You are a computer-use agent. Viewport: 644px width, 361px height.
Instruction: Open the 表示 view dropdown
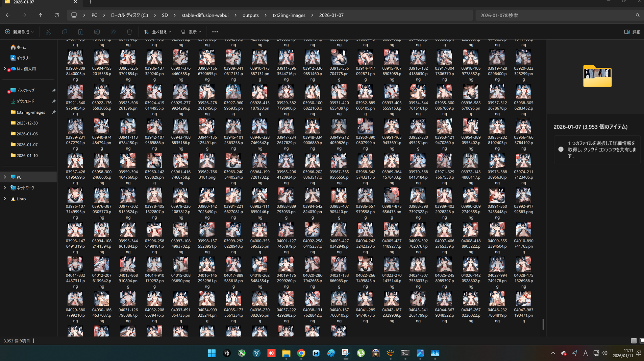[191, 32]
